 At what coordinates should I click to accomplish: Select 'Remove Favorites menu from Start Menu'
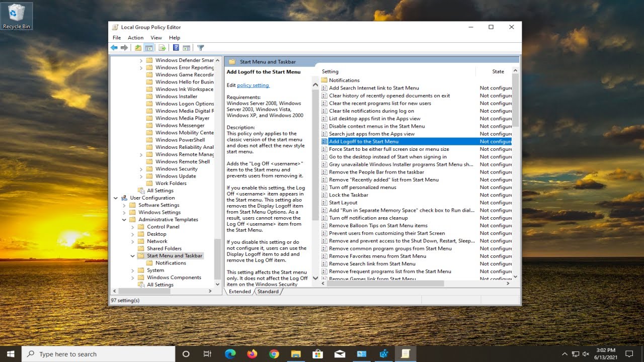pos(377,256)
